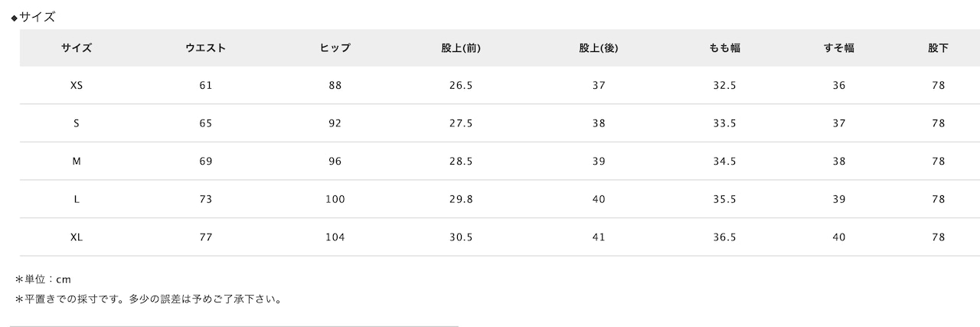Click the ヒップ column header
The image size is (980, 327).
point(335,47)
